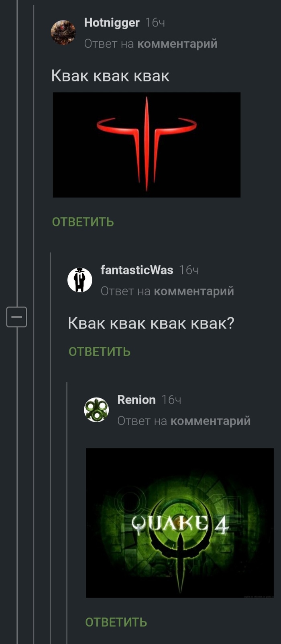Open the username above the 'Квак квак квак' comment
The image size is (281, 644).
tap(112, 23)
